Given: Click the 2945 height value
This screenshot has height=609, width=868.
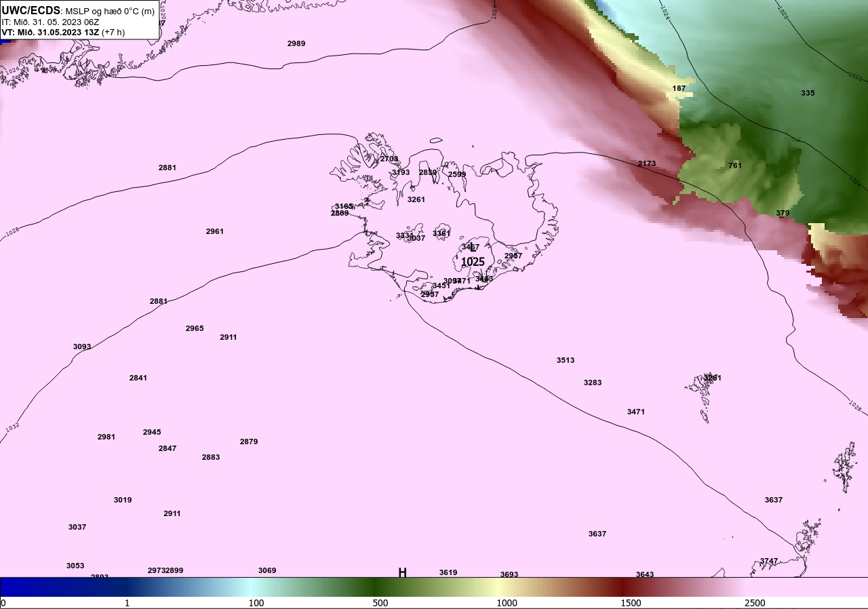Looking at the screenshot, I should click(152, 432).
